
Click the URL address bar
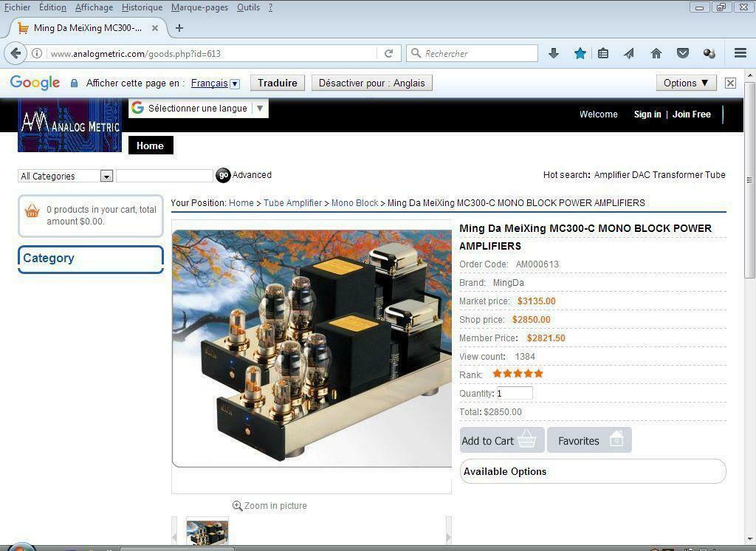pos(210,54)
